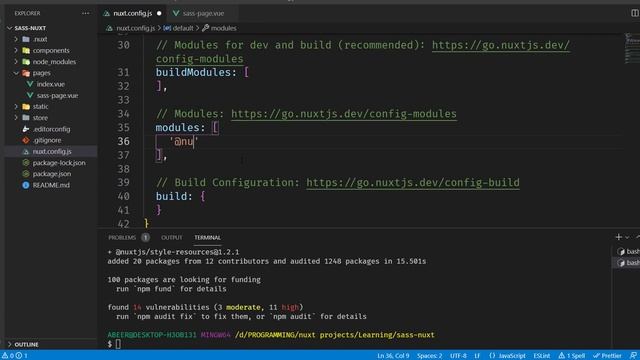This screenshot has width=640, height=360.
Task: Click the editorconfig file icon
Action: coord(26,129)
